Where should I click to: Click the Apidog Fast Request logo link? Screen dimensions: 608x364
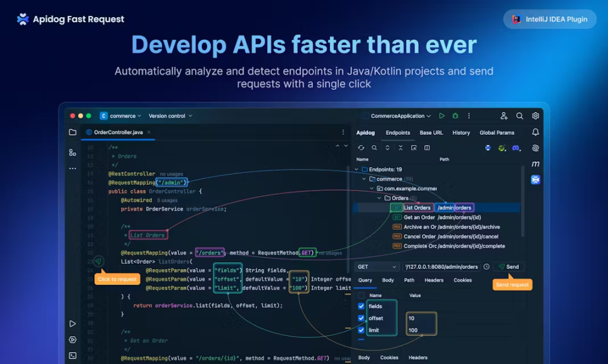70,19
